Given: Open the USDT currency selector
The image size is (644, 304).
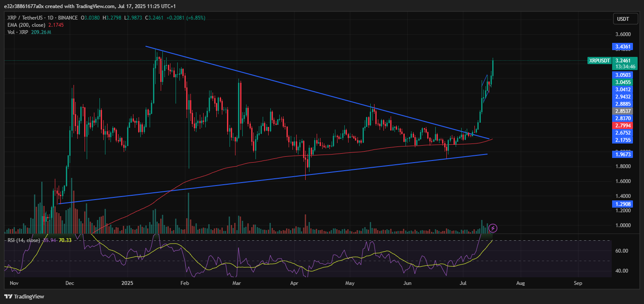Looking at the screenshot, I should 626,19.
